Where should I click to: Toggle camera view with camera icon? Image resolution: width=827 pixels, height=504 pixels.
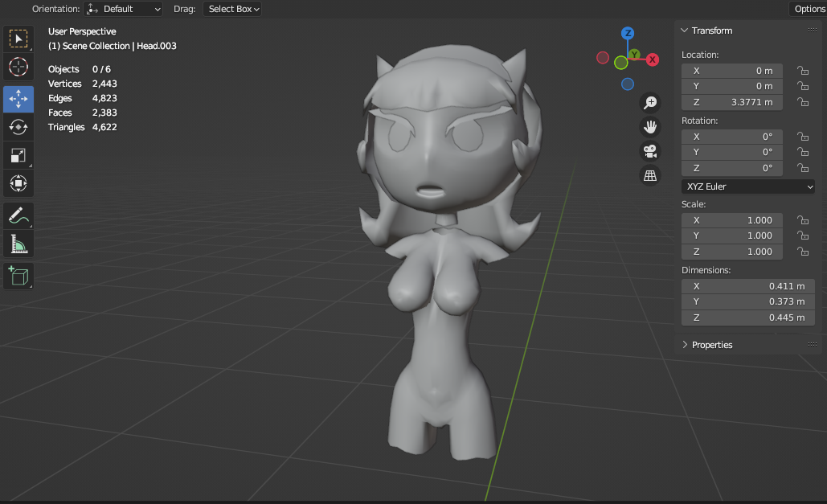(x=650, y=150)
